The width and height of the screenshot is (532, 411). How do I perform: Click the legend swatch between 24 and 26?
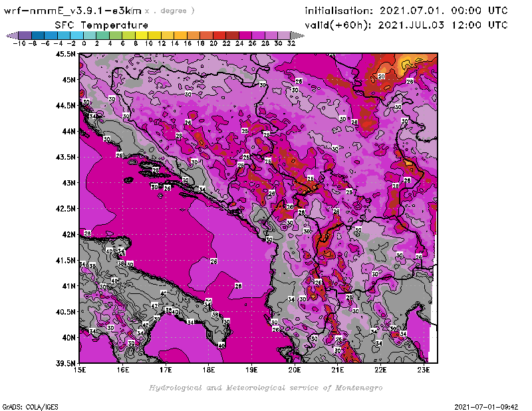click(245, 35)
